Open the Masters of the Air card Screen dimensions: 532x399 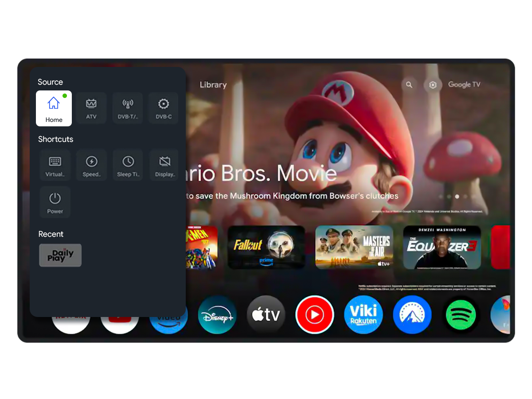354,247
